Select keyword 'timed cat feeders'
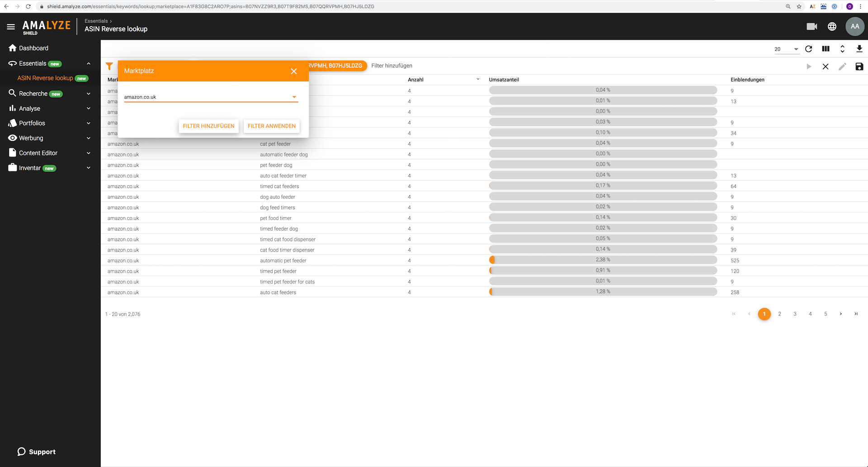Viewport: 868px width, 467px height. pos(279,186)
